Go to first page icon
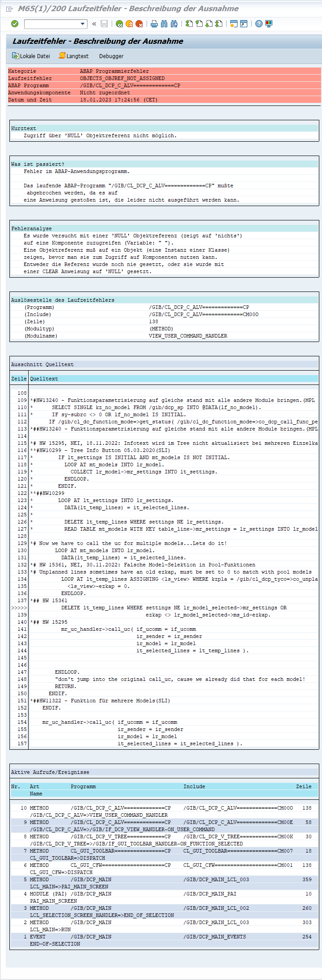Image resolution: width=322 pixels, height=980 pixels. click(x=189, y=24)
